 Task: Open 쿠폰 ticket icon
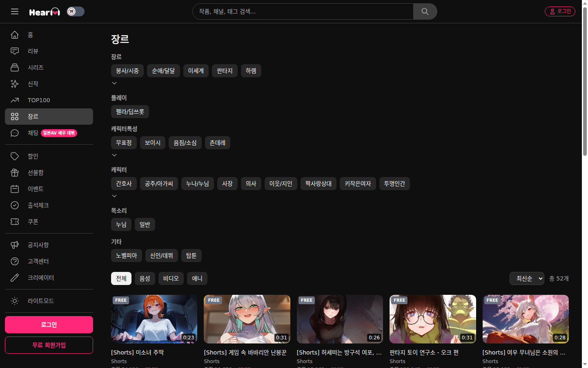(15, 222)
